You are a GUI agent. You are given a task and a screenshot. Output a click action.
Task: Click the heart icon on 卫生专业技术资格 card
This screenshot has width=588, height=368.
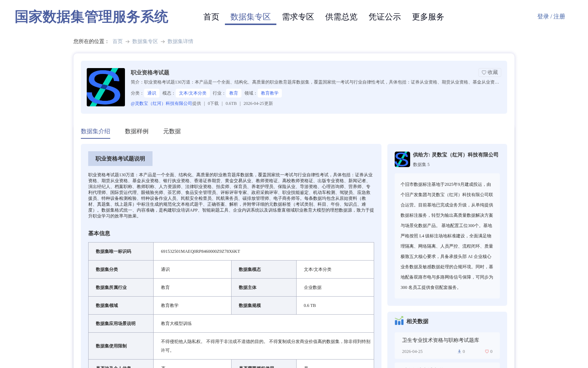point(487,351)
